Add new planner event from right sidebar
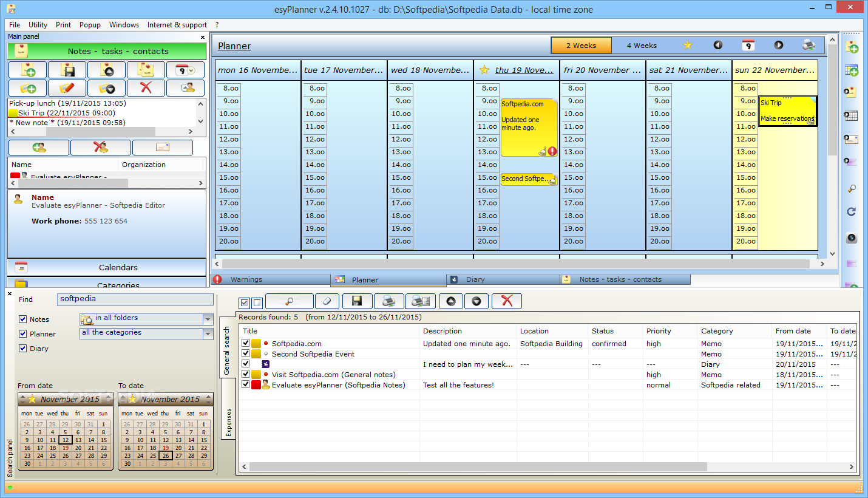868x498 pixels. (x=852, y=70)
